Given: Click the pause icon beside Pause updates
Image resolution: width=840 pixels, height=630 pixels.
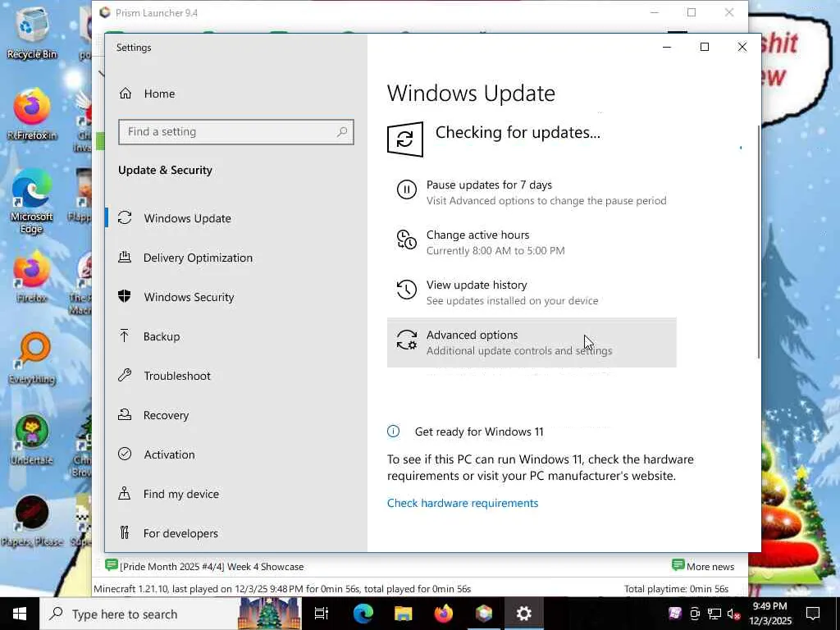Looking at the screenshot, I should point(407,189).
